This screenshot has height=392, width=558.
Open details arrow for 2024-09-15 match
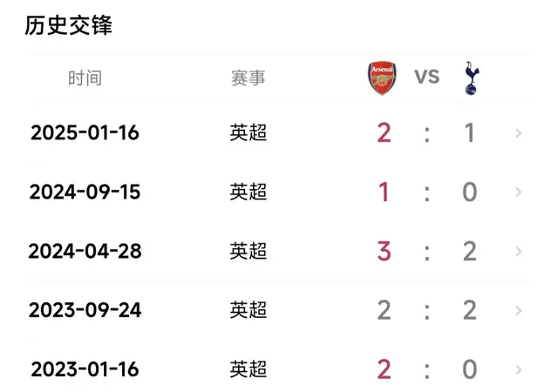pos(520,193)
